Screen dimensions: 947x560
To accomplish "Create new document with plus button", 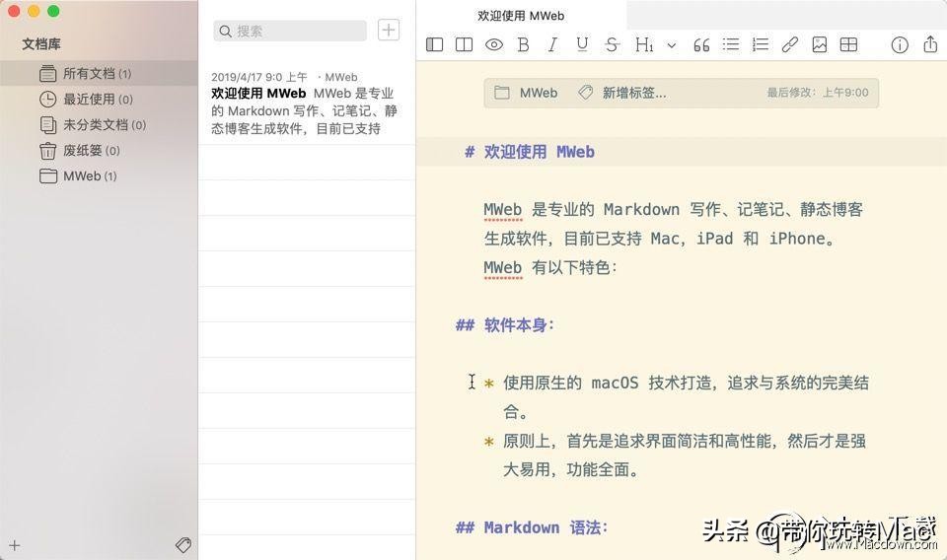I will click(389, 30).
